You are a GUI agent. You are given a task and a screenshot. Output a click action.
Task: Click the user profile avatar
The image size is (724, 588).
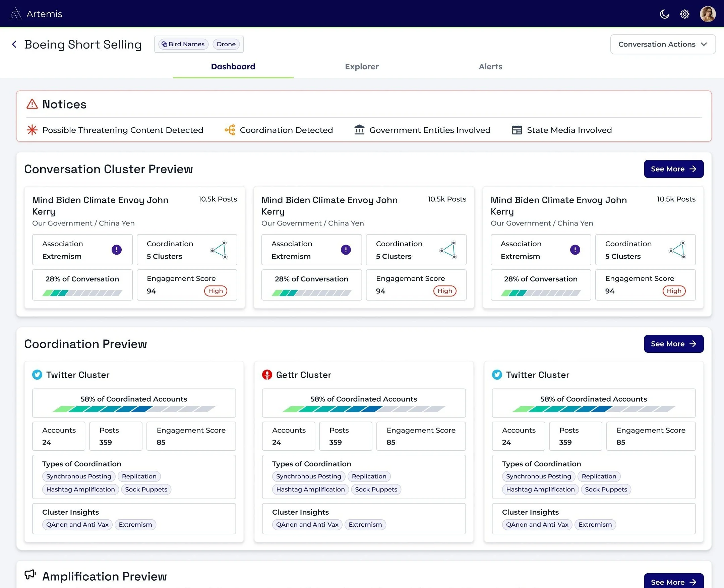pos(707,14)
